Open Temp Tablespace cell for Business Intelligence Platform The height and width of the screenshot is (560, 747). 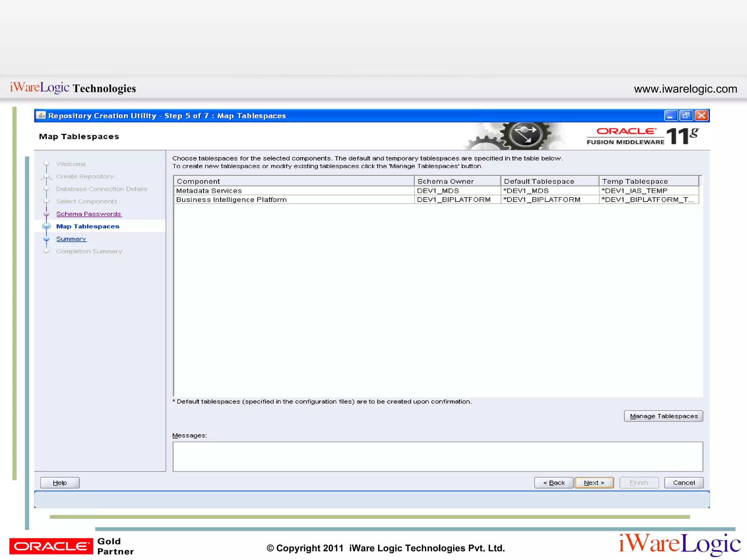(648, 200)
